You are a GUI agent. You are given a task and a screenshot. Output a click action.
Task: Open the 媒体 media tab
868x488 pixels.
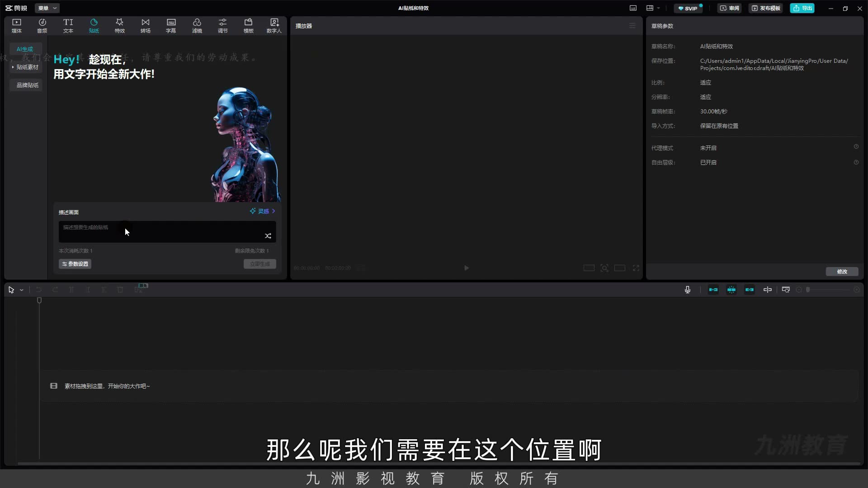17,26
